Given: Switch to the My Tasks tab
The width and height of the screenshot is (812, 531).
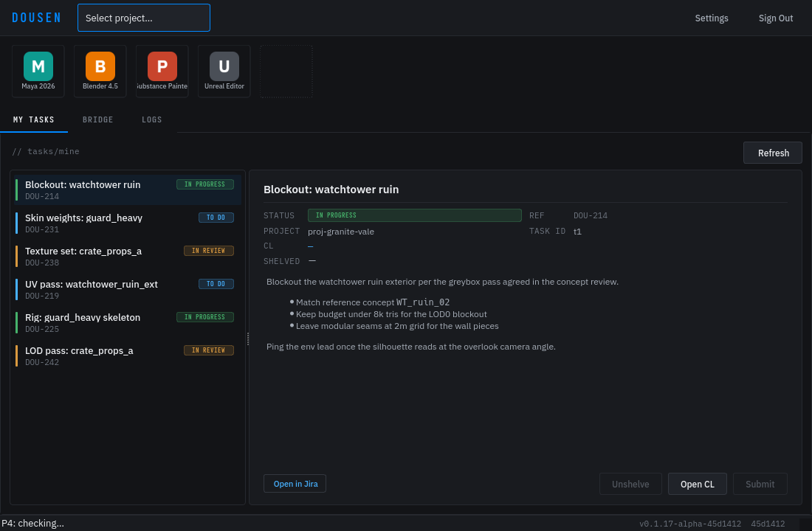Looking at the screenshot, I should tap(34, 119).
